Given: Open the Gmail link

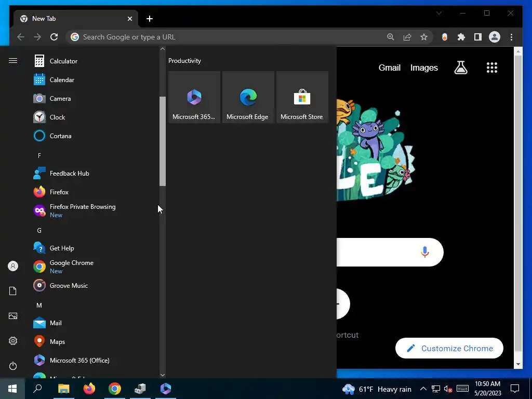Looking at the screenshot, I should click(x=390, y=68).
